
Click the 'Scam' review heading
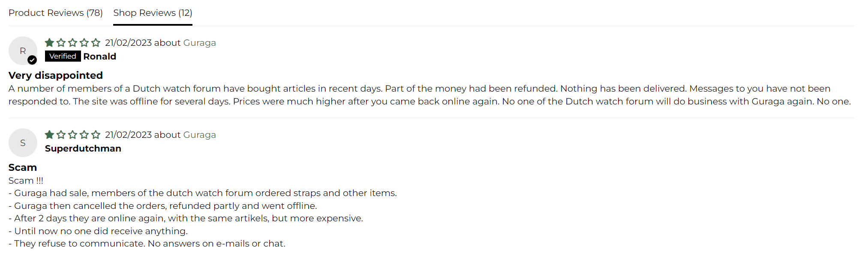23,167
